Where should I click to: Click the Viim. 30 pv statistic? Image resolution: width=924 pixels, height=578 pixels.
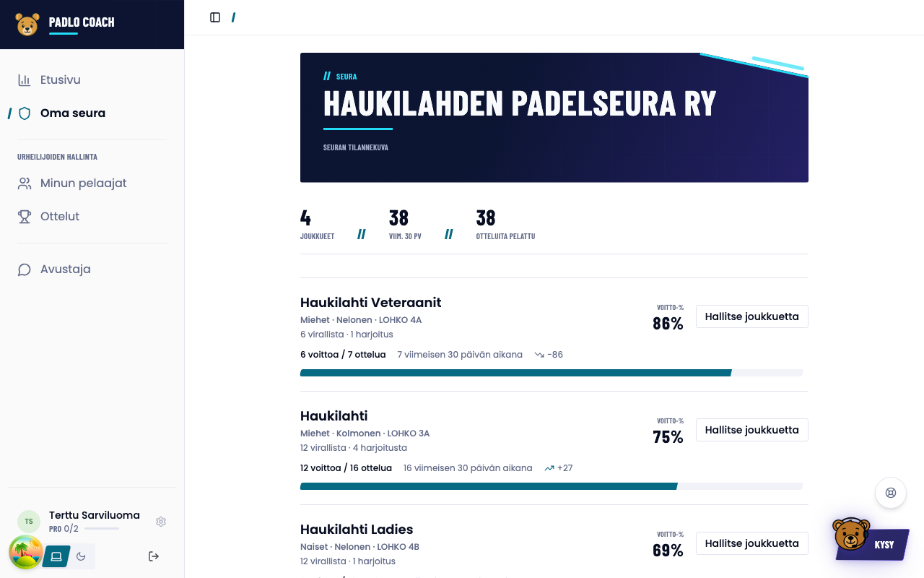pos(405,225)
